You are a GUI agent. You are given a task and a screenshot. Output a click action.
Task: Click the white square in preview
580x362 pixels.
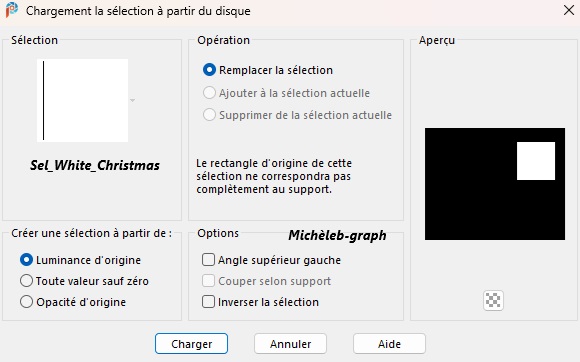pos(536,161)
